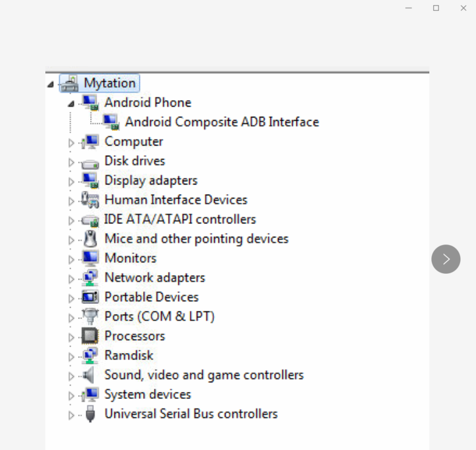Click the Sound controllers speaker icon
The width and height of the screenshot is (476, 450).
[90, 375]
